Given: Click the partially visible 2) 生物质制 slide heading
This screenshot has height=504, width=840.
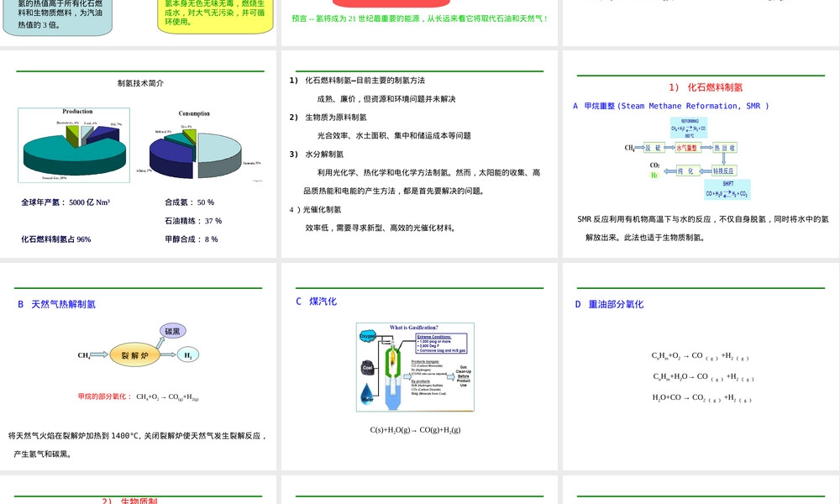Looking at the screenshot, I should (x=129, y=501).
